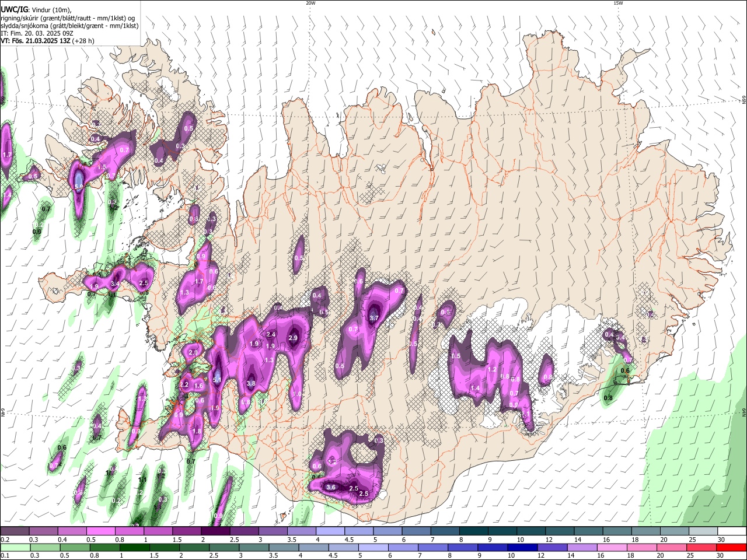747x560 pixels.
Task: Click the "20W" longitude label
Action: click(310, 3)
